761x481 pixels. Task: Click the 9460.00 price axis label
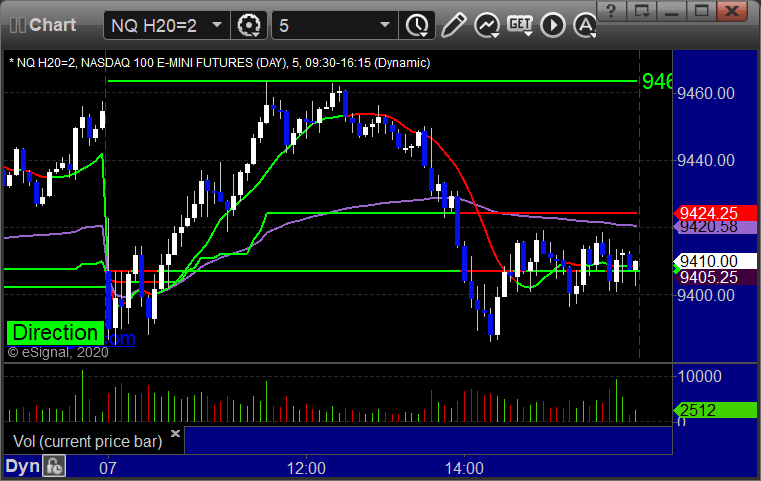706,93
